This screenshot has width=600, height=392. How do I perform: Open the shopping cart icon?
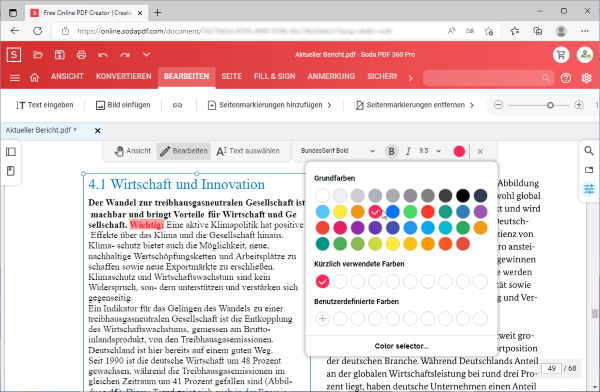point(561,55)
